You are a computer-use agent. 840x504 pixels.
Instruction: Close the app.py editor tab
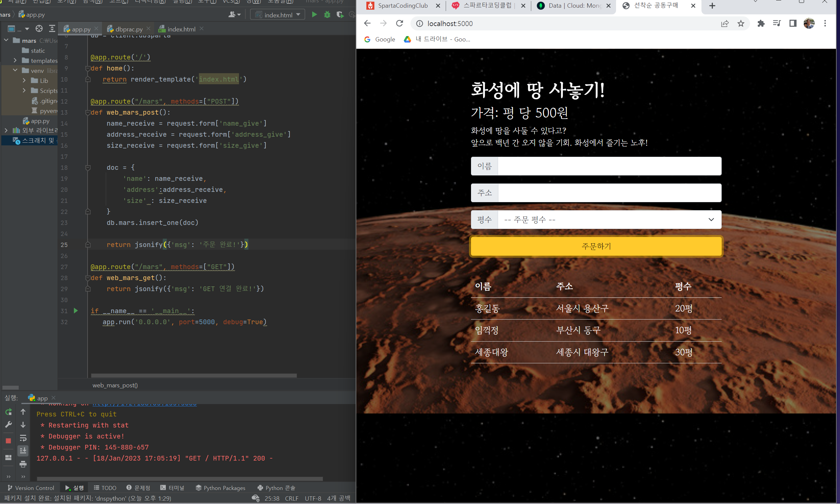point(96,28)
